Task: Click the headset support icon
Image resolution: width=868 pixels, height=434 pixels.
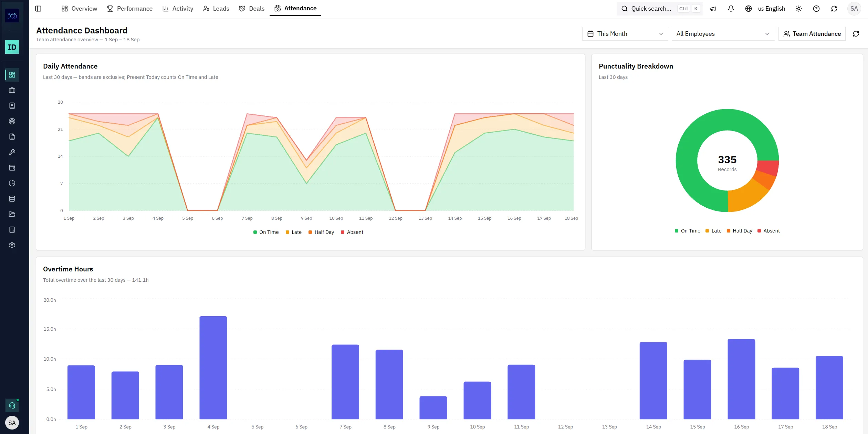Action: [12, 405]
